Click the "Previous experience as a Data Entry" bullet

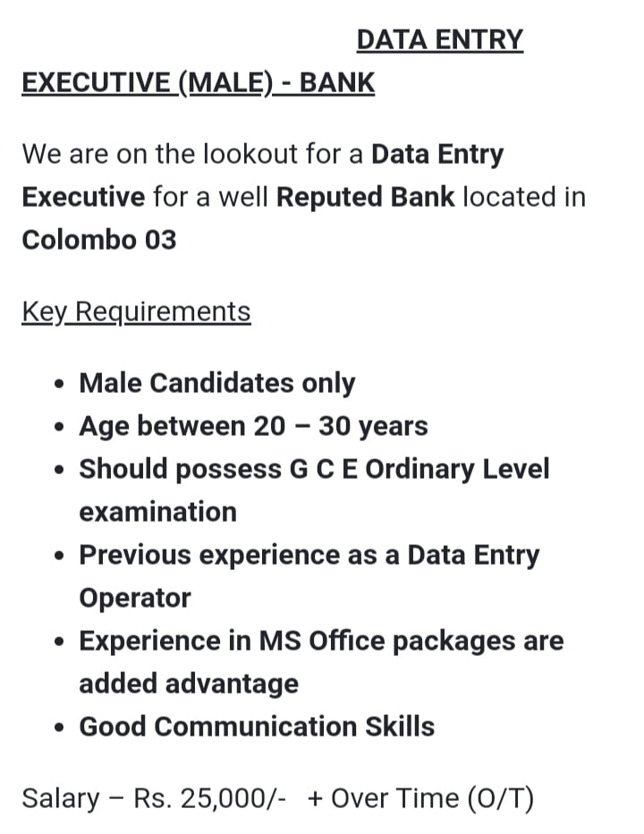309,555
